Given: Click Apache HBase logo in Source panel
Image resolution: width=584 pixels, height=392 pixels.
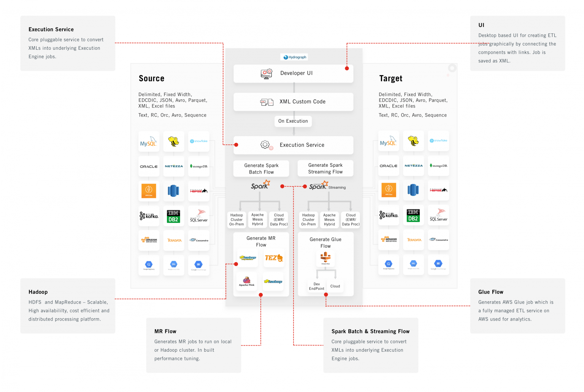Looking at the screenshot, I should point(198,191).
